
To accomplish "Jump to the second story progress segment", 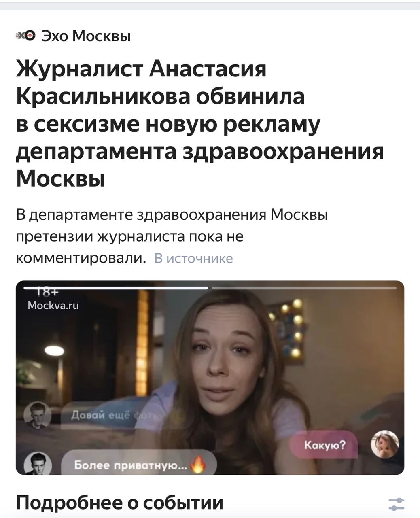I will (304, 288).
